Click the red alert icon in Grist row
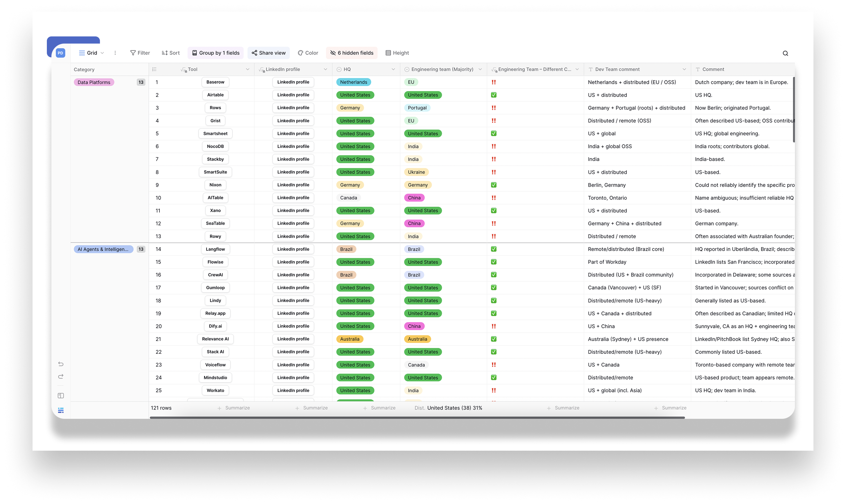846x504 pixels. [x=494, y=121]
